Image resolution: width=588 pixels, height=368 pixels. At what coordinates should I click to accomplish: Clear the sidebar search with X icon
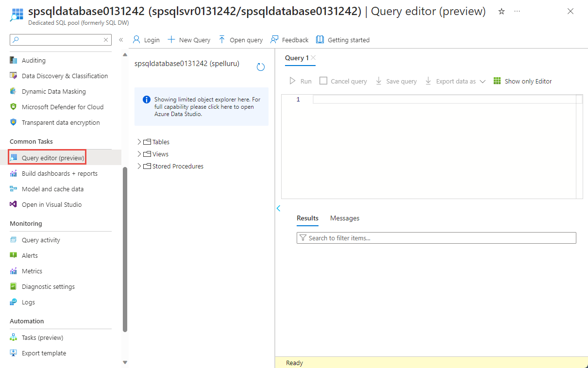(x=106, y=40)
